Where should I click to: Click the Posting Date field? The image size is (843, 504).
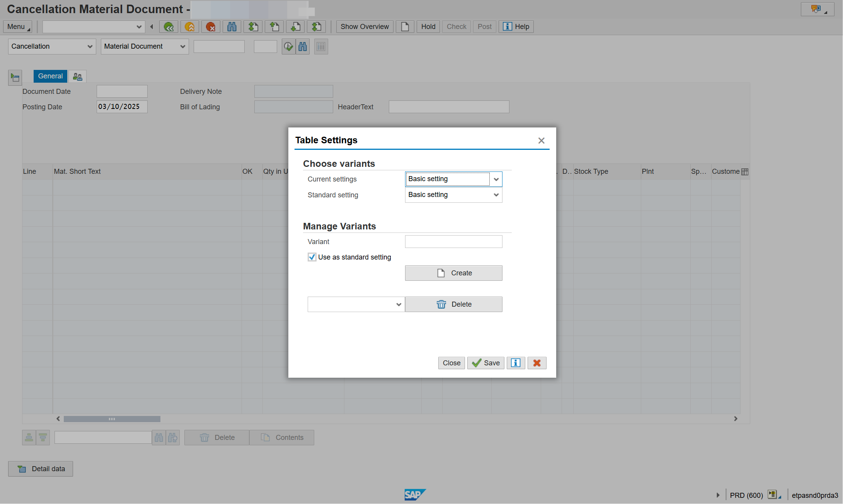pos(122,107)
